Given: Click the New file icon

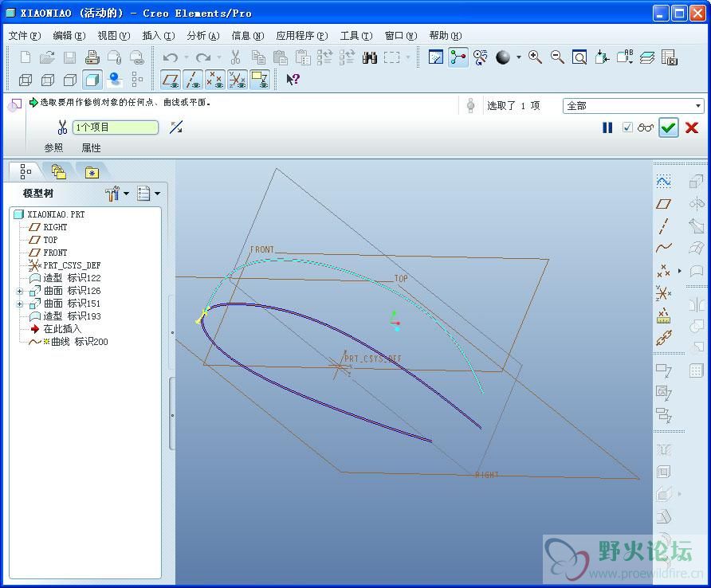Looking at the screenshot, I should tap(26, 57).
